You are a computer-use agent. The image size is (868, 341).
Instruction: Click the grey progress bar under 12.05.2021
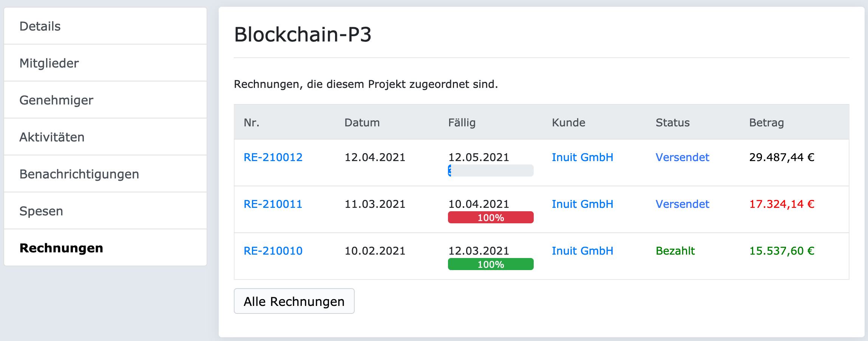click(x=490, y=170)
